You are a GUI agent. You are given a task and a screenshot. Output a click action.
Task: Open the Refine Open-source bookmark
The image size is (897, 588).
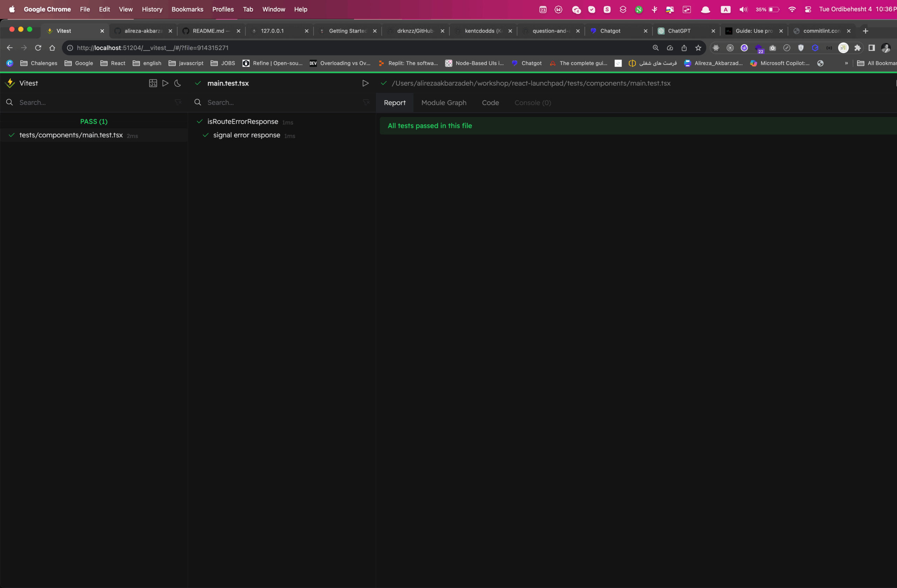click(273, 63)
